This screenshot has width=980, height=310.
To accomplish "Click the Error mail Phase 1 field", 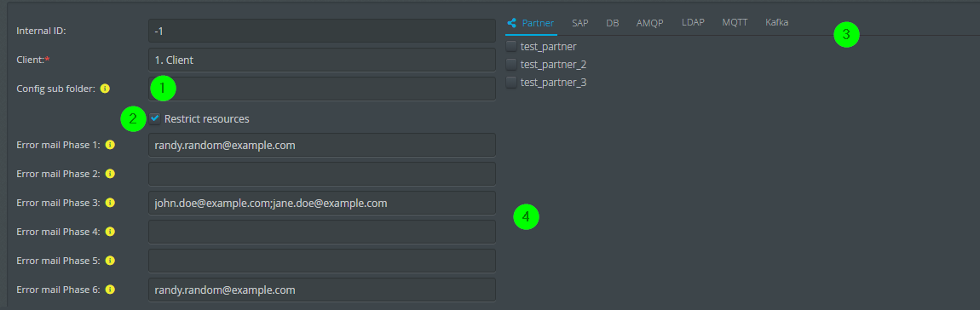I will [322, 145].
